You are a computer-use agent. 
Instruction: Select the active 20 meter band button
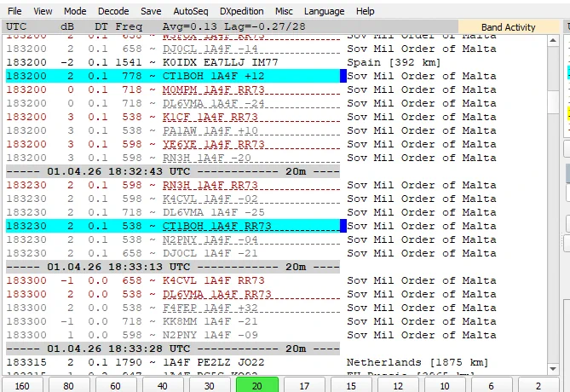pos(257,385)
